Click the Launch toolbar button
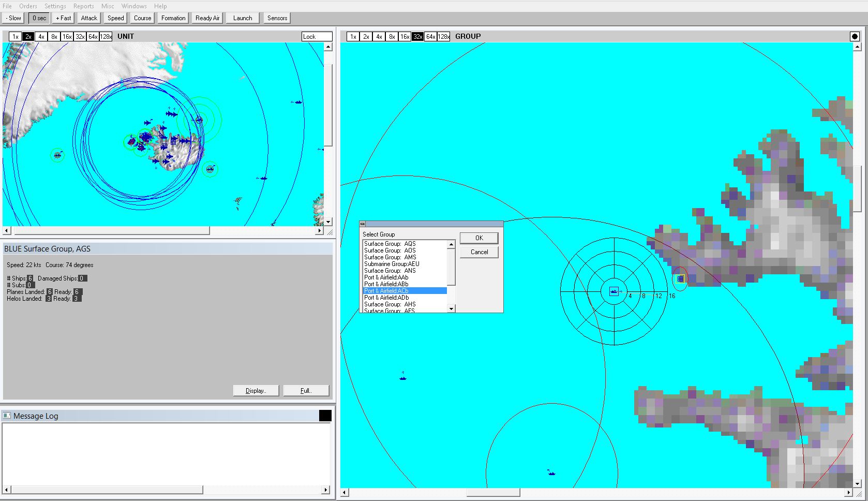 tap(243, 18)
